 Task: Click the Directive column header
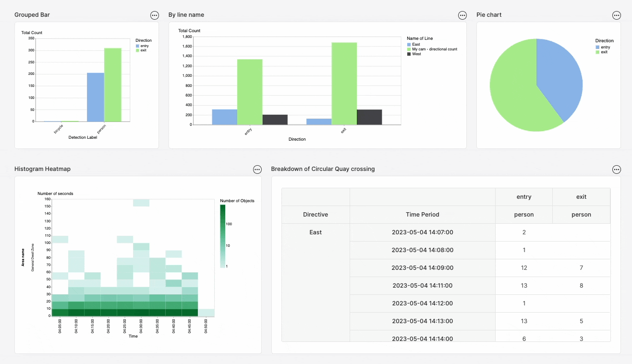coord(316,215)
